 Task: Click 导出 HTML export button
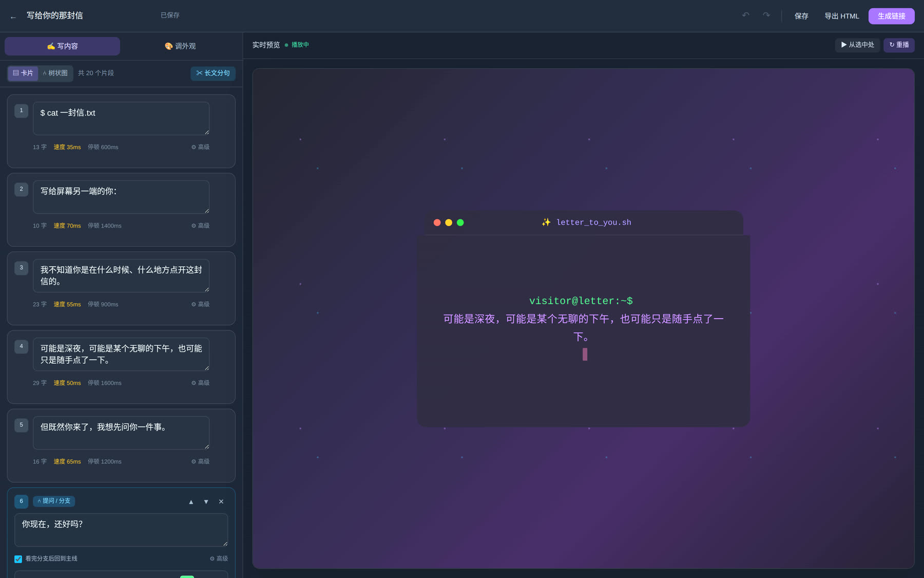[x=841, y=16]
